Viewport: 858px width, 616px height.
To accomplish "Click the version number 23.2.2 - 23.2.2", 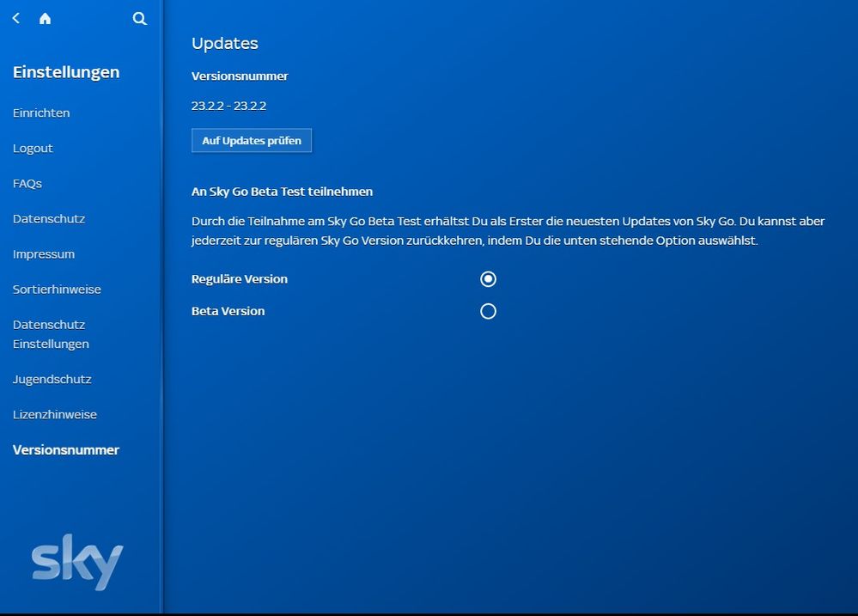I will pyautogui.click(x=228, y=107).
